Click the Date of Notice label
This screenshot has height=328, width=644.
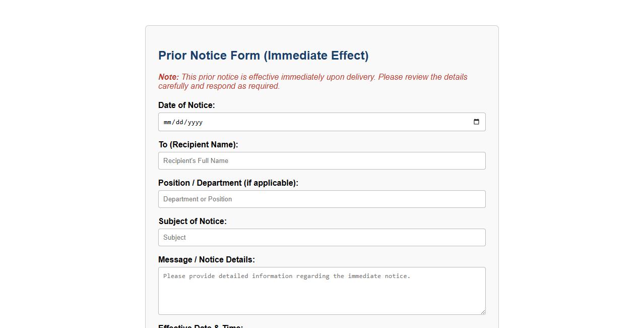tap(186, 105)
